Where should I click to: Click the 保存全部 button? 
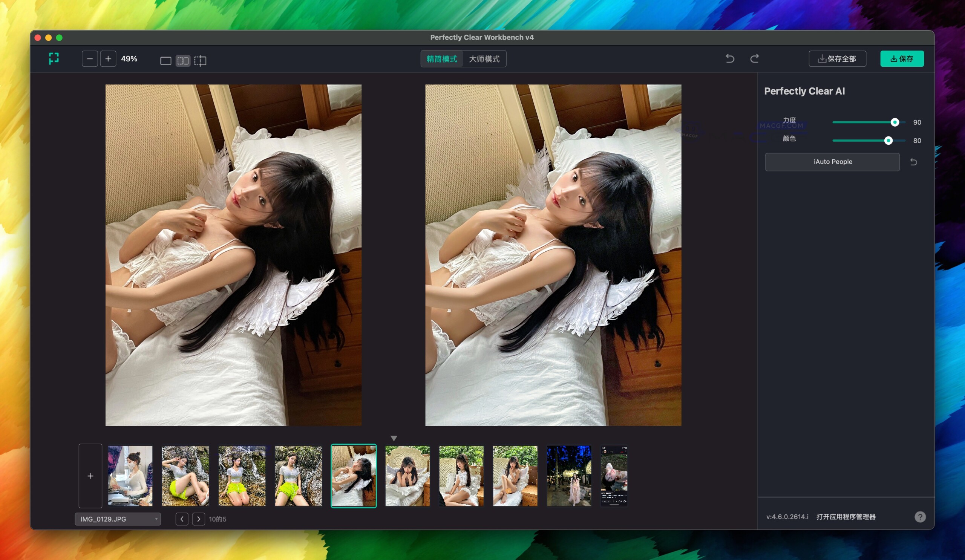837,59
